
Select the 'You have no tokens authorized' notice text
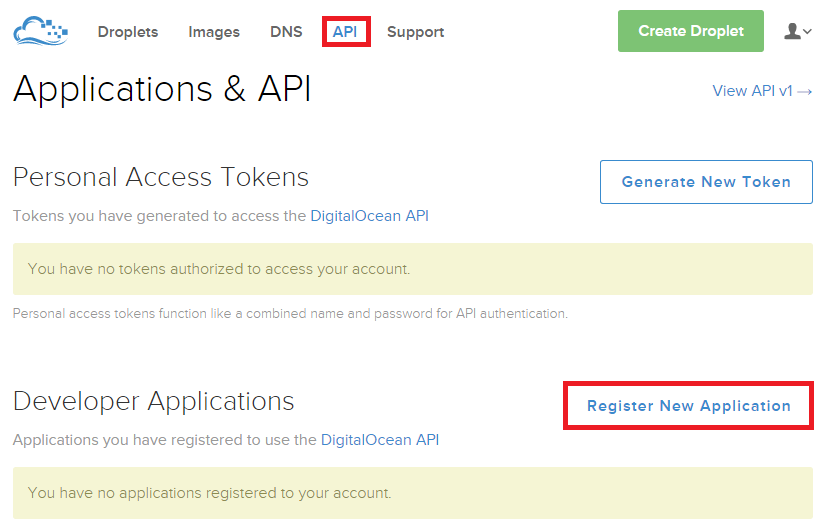[219, 269]
